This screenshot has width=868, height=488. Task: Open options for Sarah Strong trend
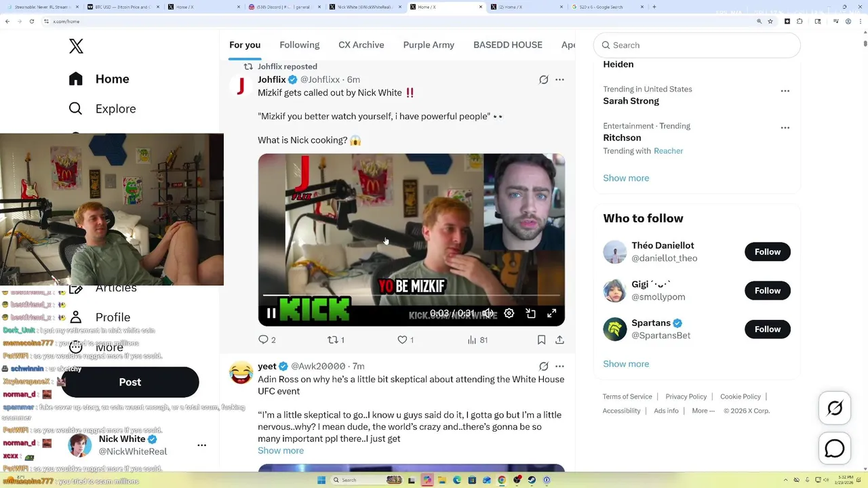(x=785, y=91)
